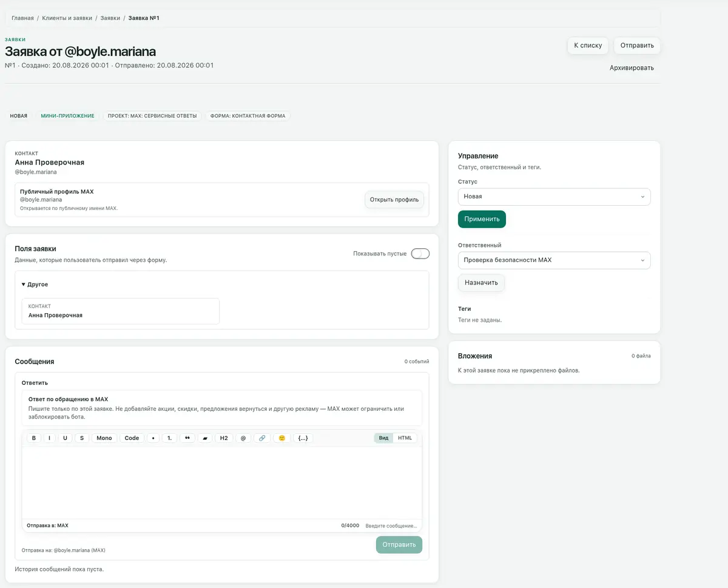The height and width of the screenshot is (588, 728).
Task: Click Открыть профиль button
Action: tap(394, 200)
